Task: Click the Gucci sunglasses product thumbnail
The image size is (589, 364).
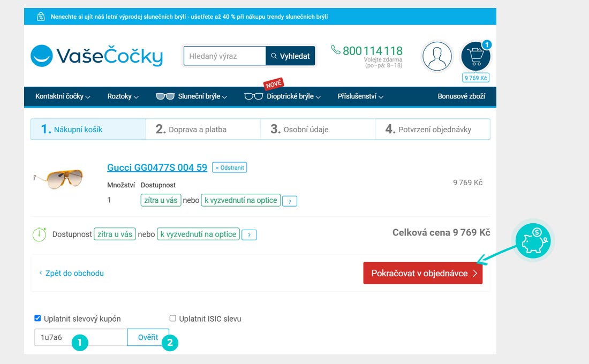Action: (58, 179)
